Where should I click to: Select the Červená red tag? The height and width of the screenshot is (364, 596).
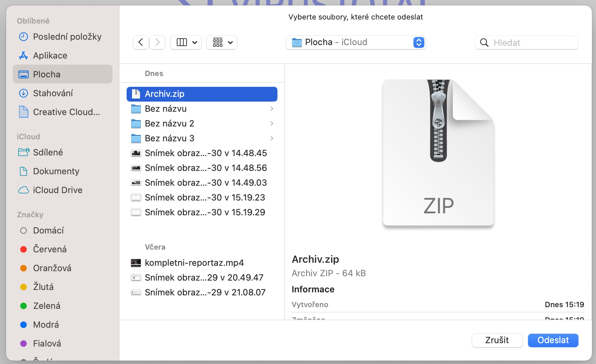[49, 249]
